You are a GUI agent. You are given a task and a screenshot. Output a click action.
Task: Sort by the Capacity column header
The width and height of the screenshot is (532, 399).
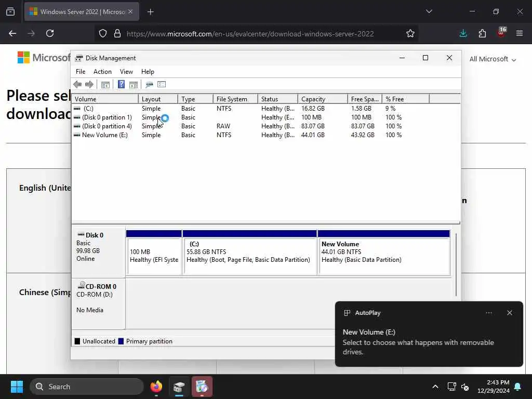[323, 99]
